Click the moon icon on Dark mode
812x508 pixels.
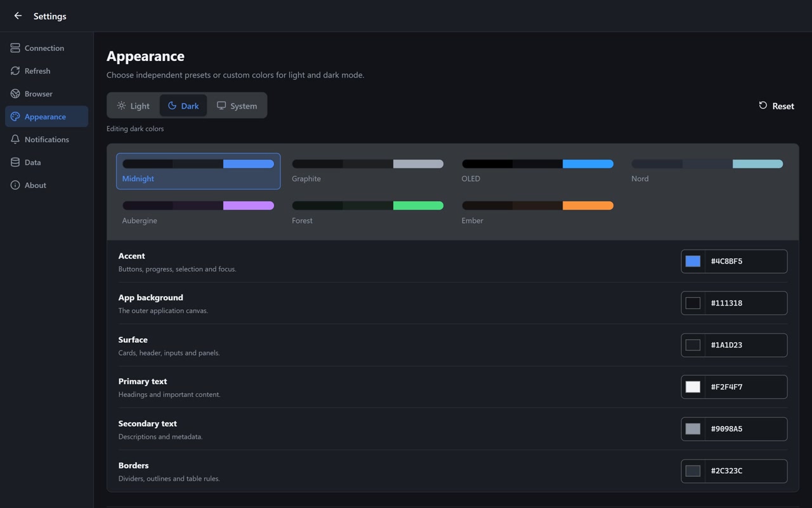172,105
